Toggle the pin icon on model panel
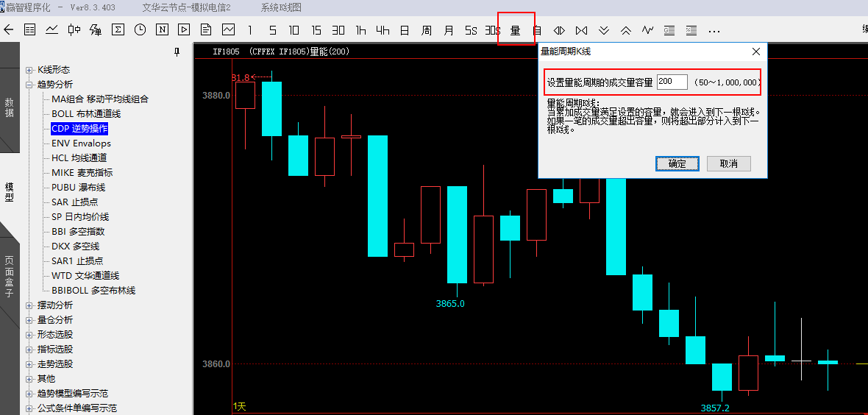This screenshot has height=415, width=868. 177,52
